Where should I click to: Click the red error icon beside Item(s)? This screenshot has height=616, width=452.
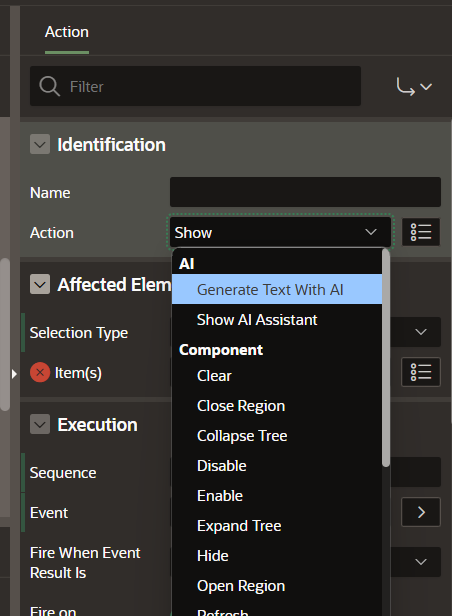pos(40,372)
